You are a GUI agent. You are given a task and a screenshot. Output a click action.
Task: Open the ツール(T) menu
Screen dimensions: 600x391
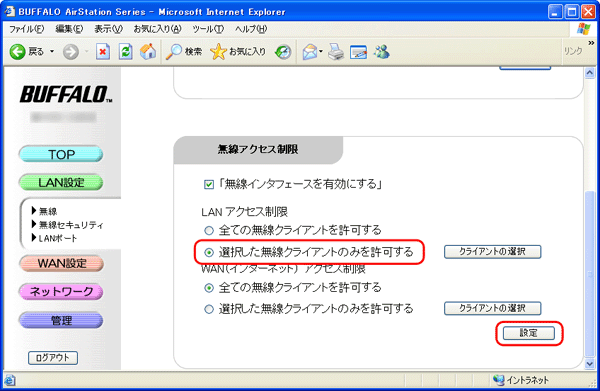coord(208,29)
